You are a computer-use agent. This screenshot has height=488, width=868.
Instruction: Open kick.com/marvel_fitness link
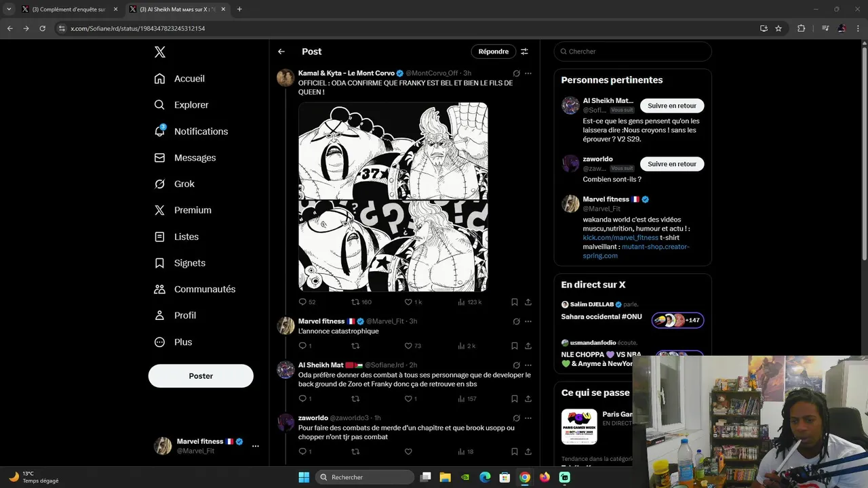tap(620, 238)
